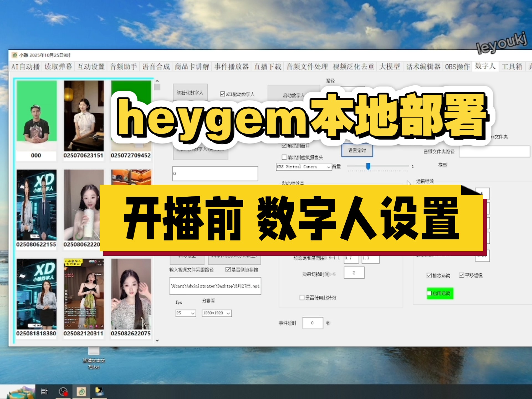The image size is (532, 399).
Task: Open the 新建文本文档.txt desktop file
Action: coord(94,358)
